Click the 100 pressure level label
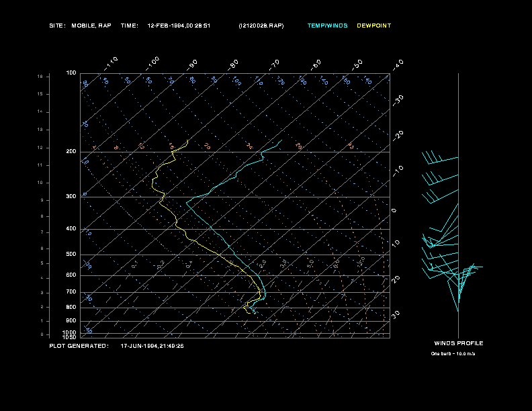532x411 pixels. [71, 73]
